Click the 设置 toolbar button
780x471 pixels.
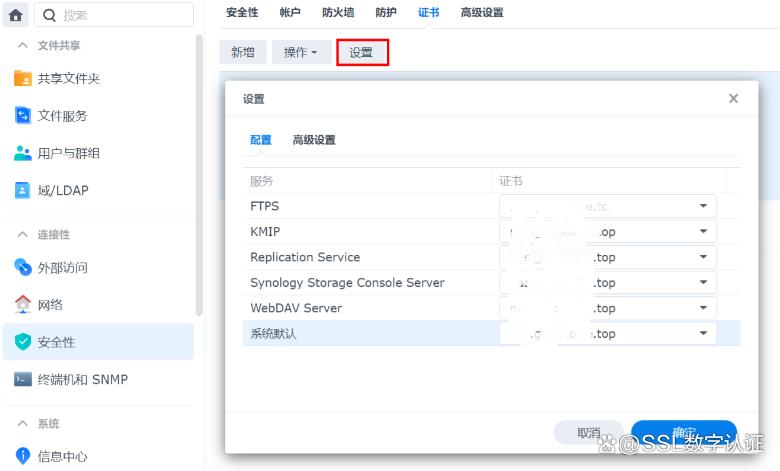[362, 52]
